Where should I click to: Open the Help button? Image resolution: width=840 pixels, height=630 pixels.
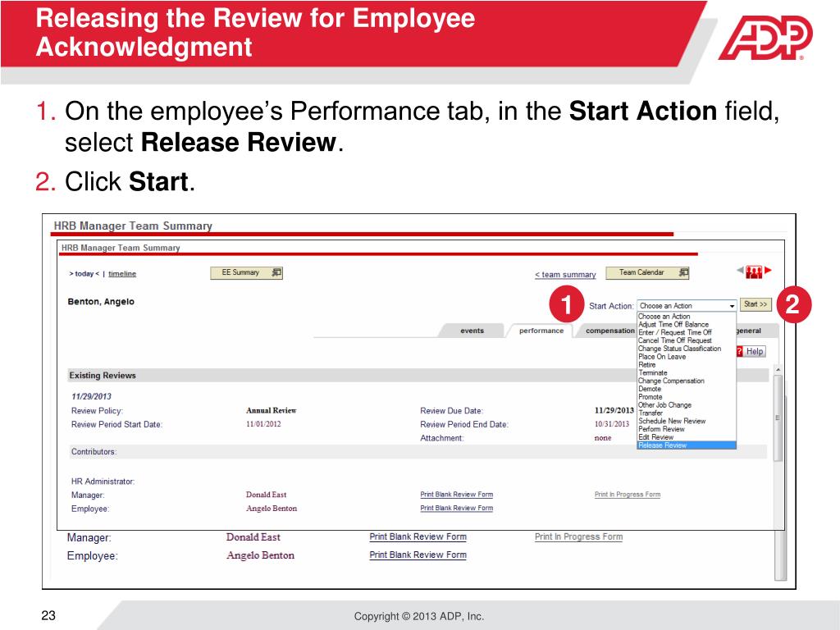[751, 351]
